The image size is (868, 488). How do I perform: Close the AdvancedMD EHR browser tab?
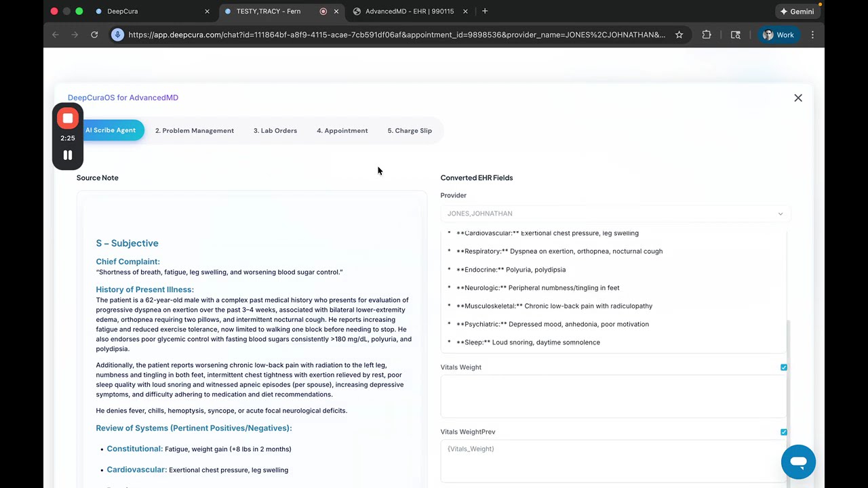[465, 12]
